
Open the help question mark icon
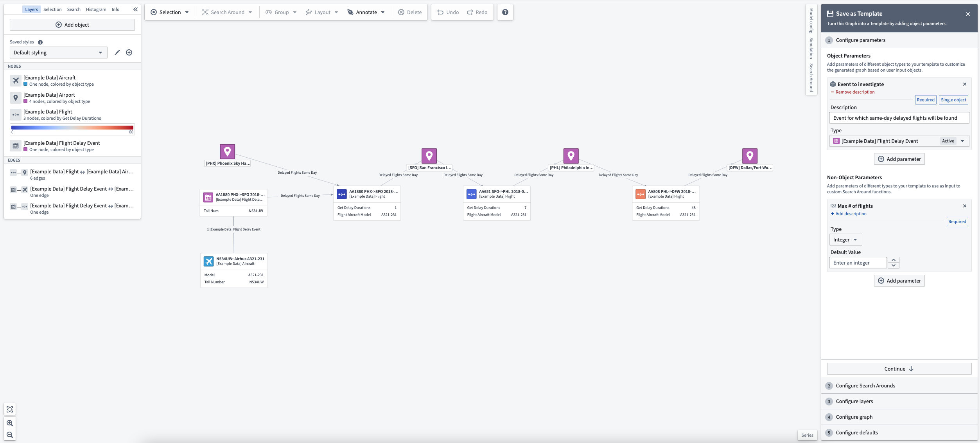click(x=505, y=12)
